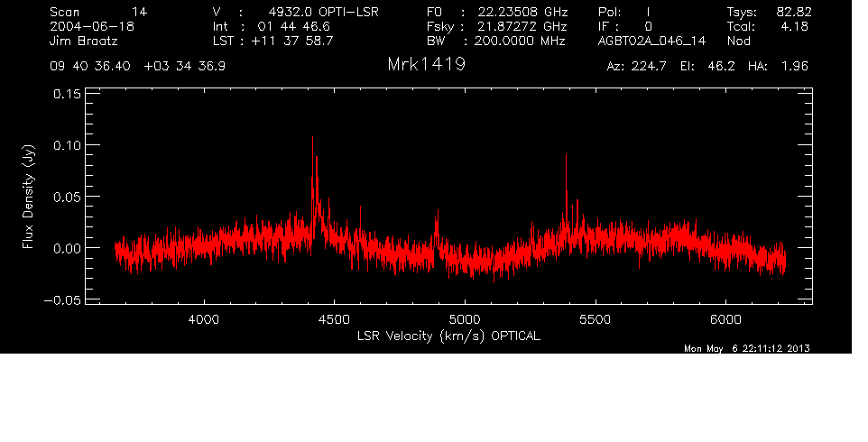
Task: Click the LST value +11 37 58.7
Action: click(292, 41)
